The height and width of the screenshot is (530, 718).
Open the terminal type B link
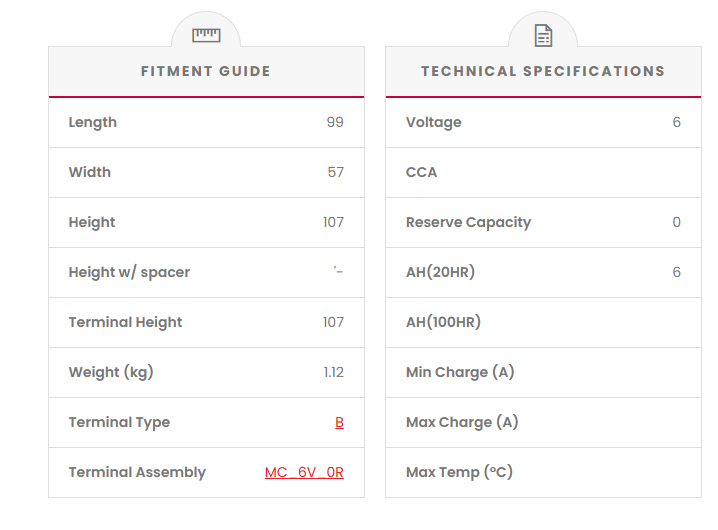pyautogui.click(x=339, y=422)
